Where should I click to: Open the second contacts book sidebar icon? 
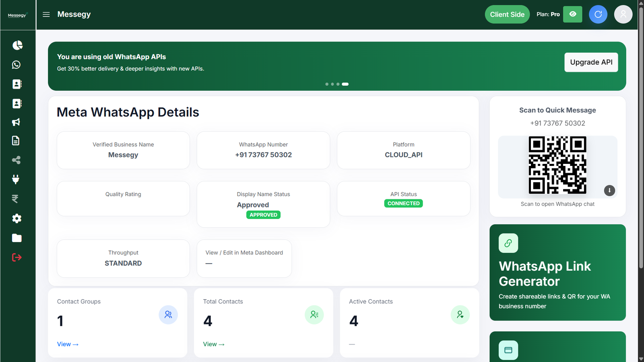[x=17, y=103]
